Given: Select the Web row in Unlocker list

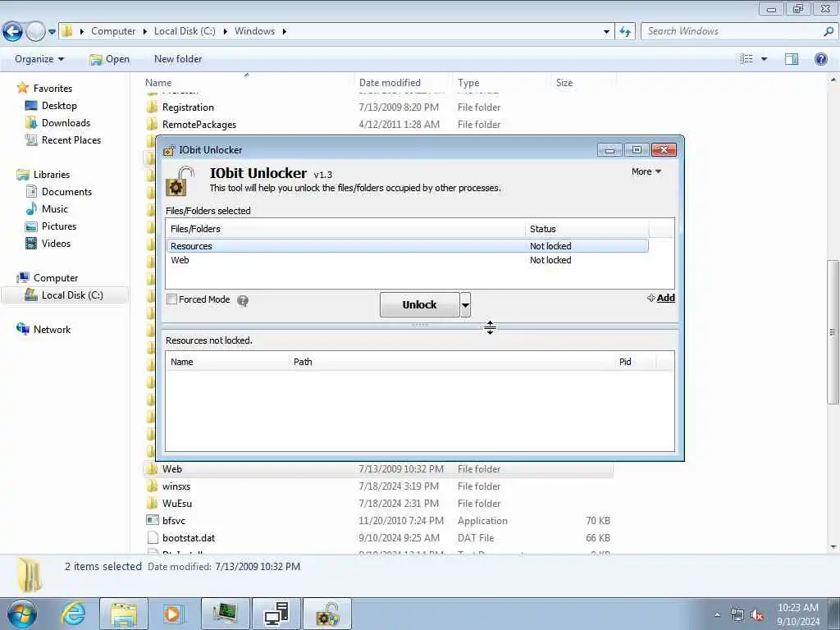Looking at the screenshot, I should coord(407,260).
